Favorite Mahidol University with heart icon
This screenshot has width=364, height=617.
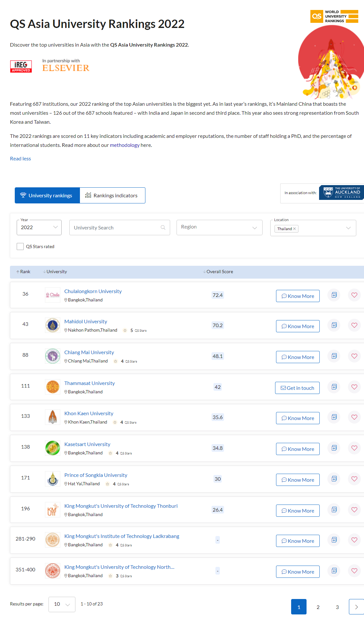point(354,325)
